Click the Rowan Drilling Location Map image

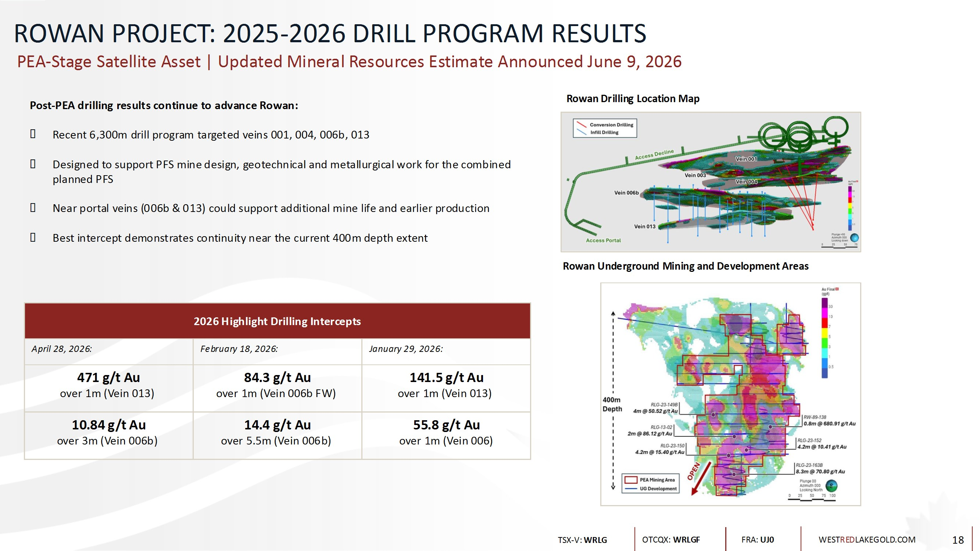(710, 182)
